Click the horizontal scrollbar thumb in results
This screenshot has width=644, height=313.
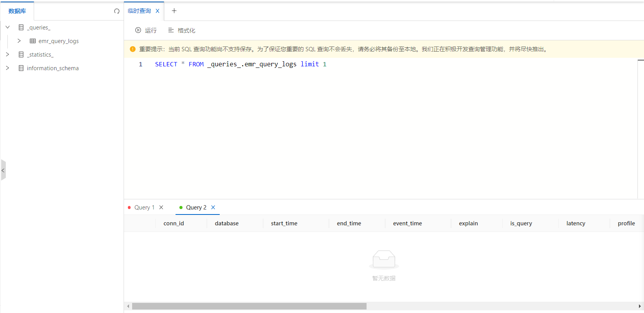point(249,306)
